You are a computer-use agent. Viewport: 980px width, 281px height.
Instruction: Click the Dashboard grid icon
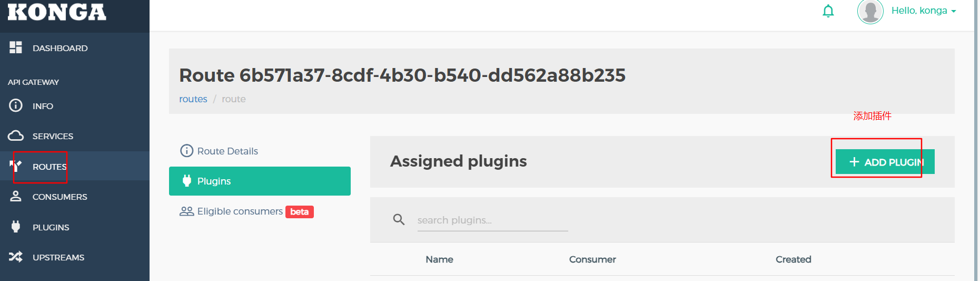tap(16, 47)
